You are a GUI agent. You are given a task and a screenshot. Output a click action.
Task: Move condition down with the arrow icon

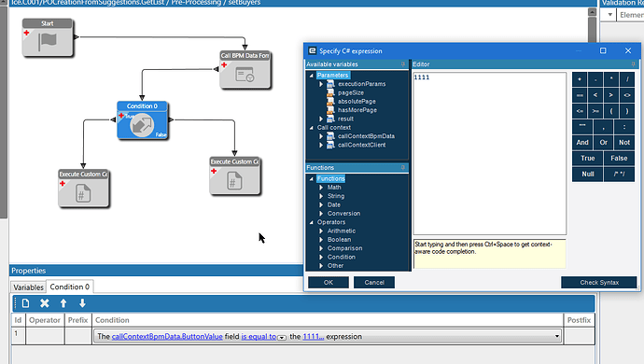82,303
